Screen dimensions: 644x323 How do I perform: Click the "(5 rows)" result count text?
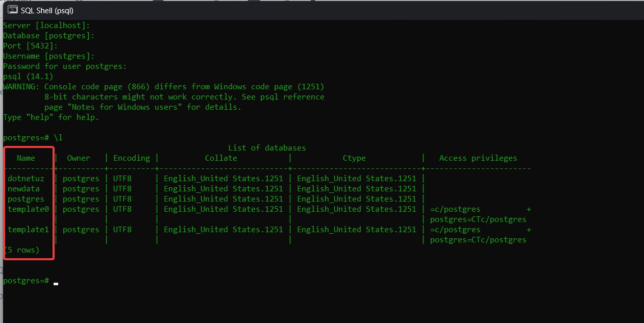21,250
